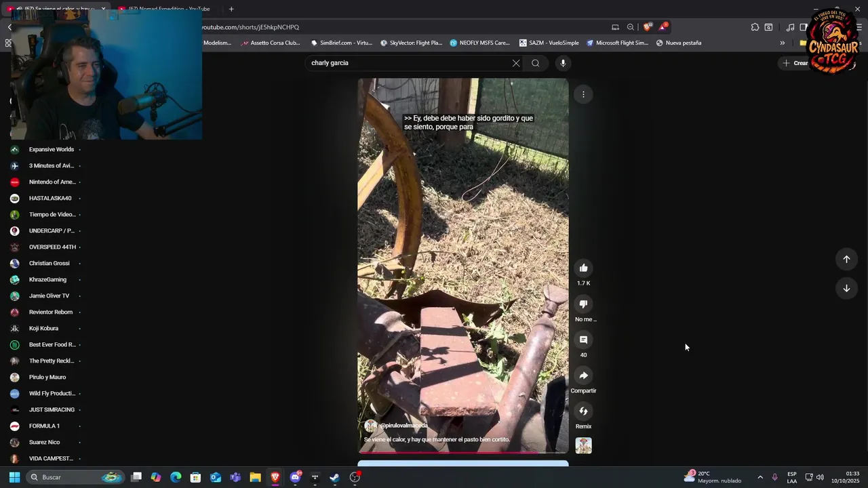This screenshot has height=488, width=868.
Task: Open the Nueva pestaña bookmark
Action: point(678,43)
